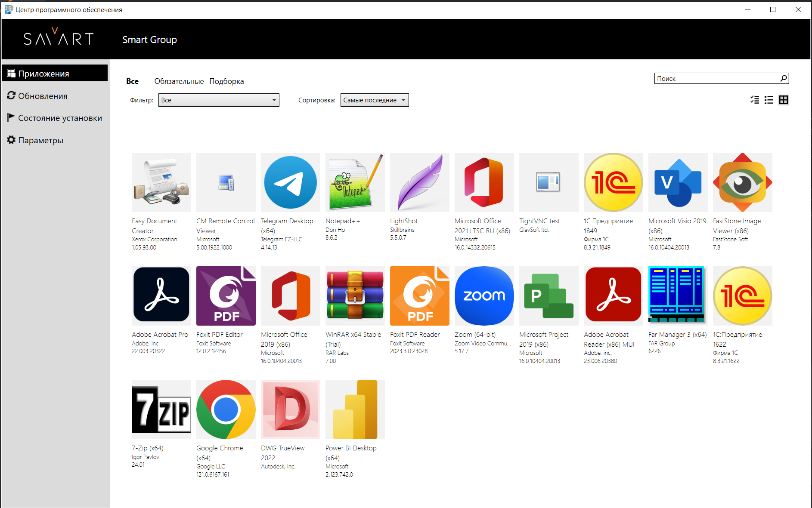The width and height of the screenshot is (812, 508).
Task: Select the Google Chrome icon
Action: point(226,409)
